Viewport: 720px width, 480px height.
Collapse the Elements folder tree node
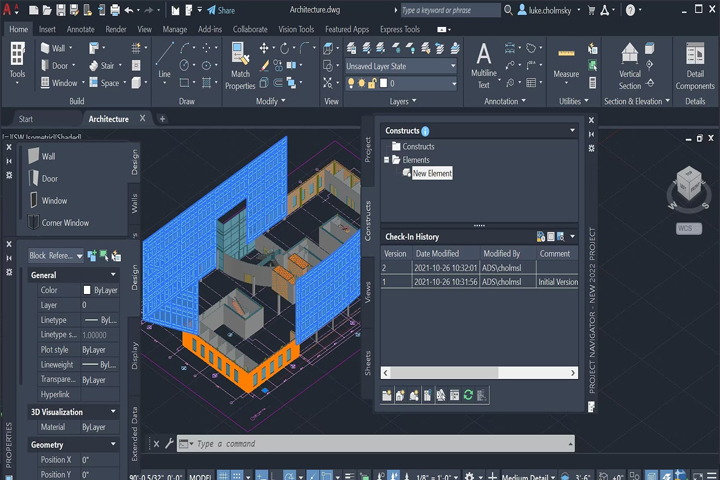(386, 160)
